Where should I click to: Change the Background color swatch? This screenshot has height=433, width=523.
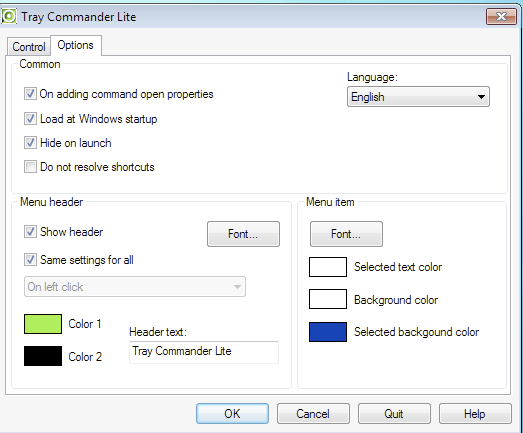coord(328,299)
